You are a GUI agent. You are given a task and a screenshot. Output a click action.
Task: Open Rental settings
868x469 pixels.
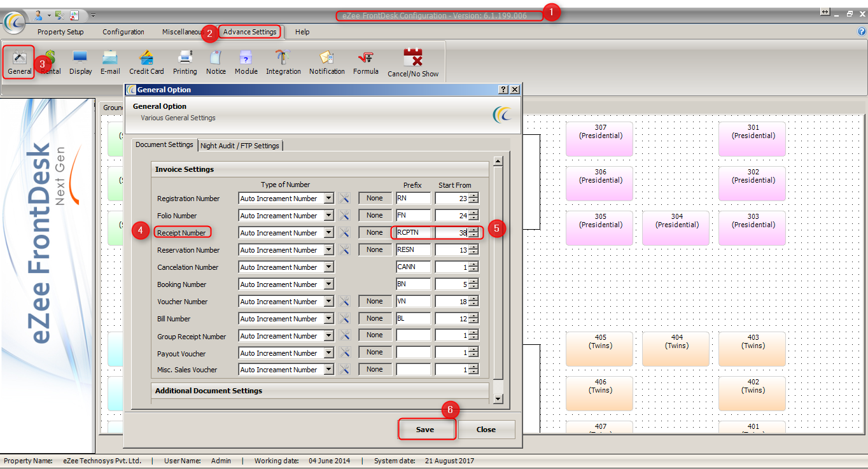click(51, 62)
